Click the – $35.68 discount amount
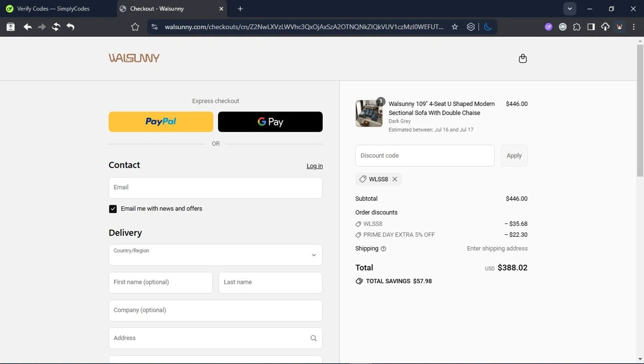The width and height of the screenshot is (644, 364). [x=516, y=224]
